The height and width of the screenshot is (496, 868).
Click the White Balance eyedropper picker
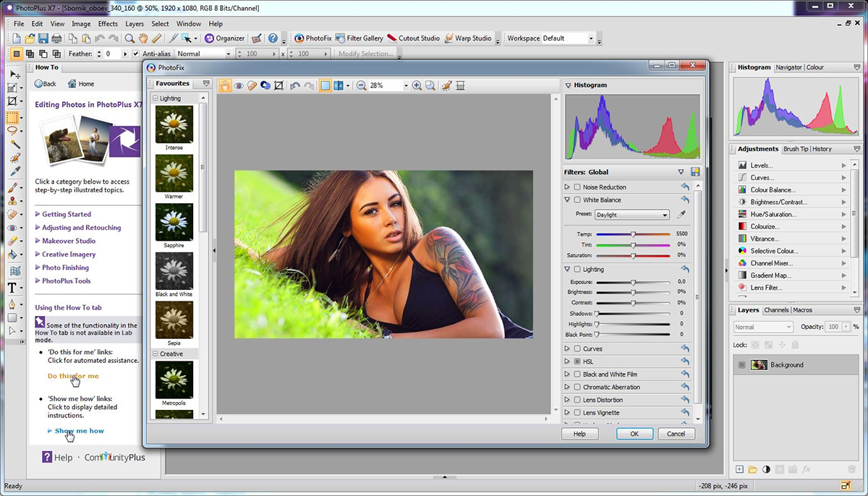click(681, 215)
